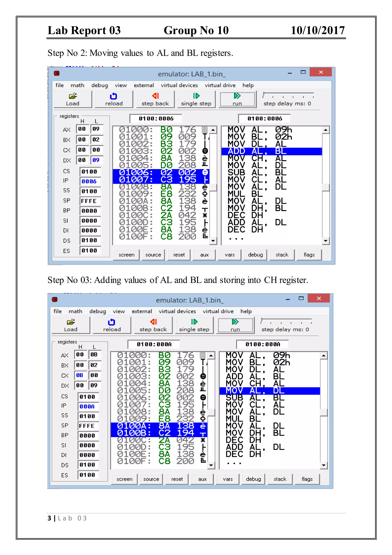This screenshot has width=392, height=555.
Task: Open virtual drive menu in top window
Action: (220, 85)
